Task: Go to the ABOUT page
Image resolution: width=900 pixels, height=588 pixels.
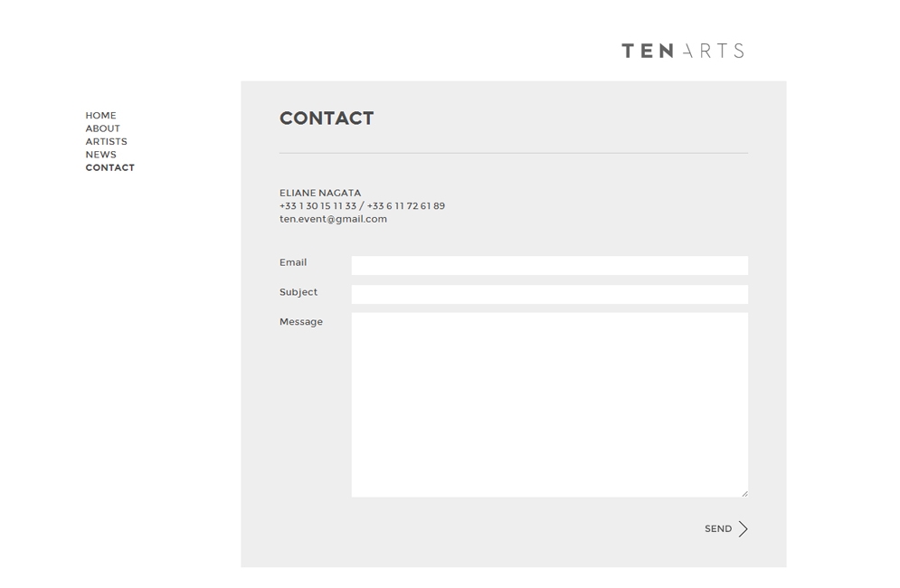Action: point(103,128)
